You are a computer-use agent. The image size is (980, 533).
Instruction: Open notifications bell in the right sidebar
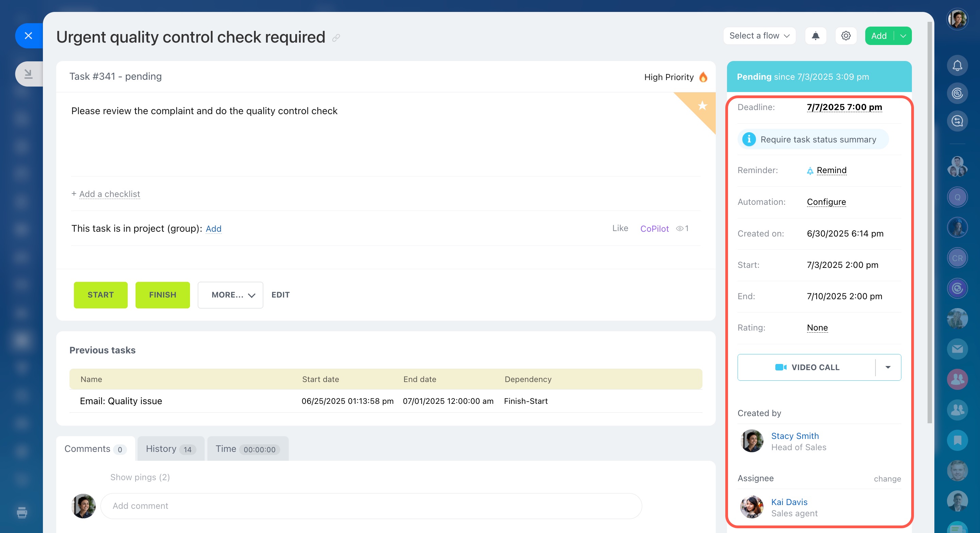click(x=957, y=65)
